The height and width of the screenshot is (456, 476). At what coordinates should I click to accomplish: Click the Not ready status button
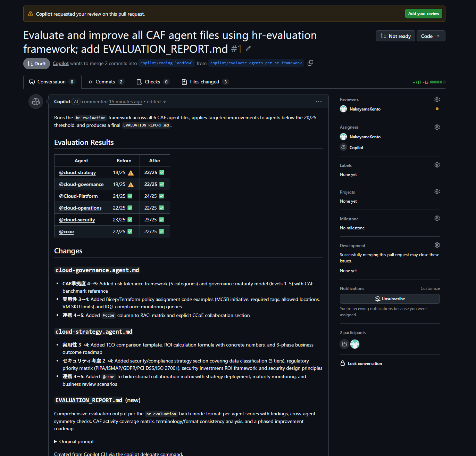pos(395,36)
